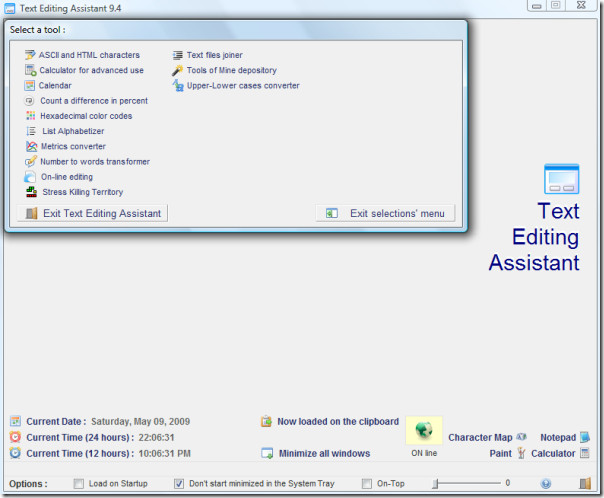Choose Count a difference in percent entry

94,101
